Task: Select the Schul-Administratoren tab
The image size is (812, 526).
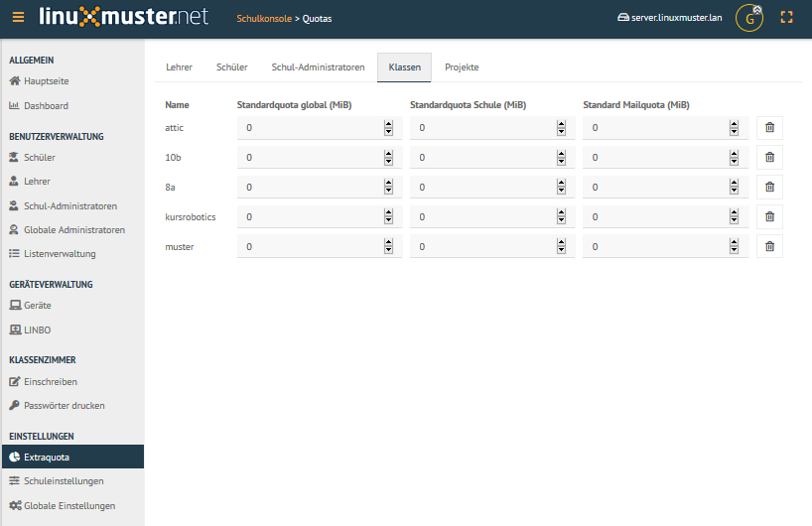Action: click(318, 67)
